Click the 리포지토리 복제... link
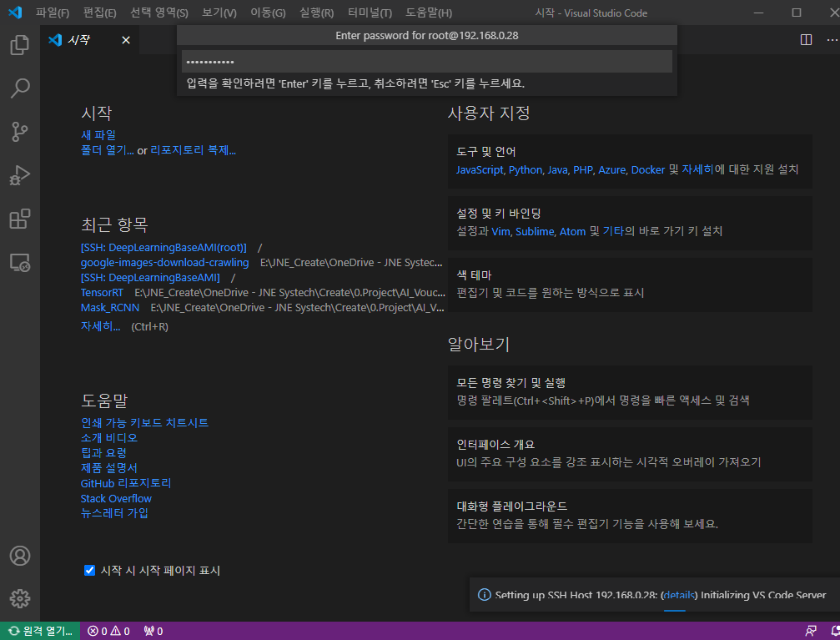The height and width of the screenshot is (640, 840). (193, 150)
